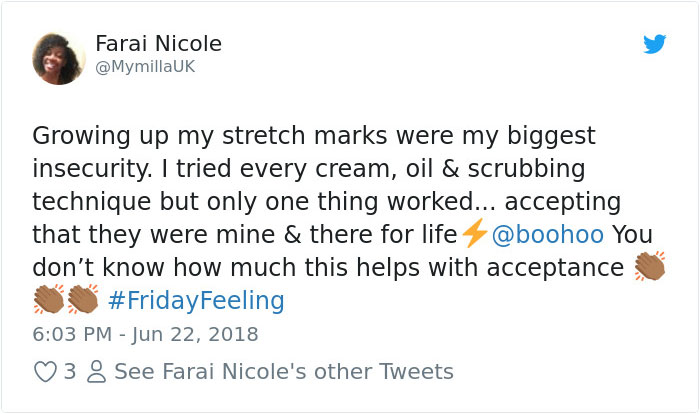This screenshot has height=414, width=700.
Task: Click the lightning bolt emoji
Action: pyautogui.click(x=473, y=235)
